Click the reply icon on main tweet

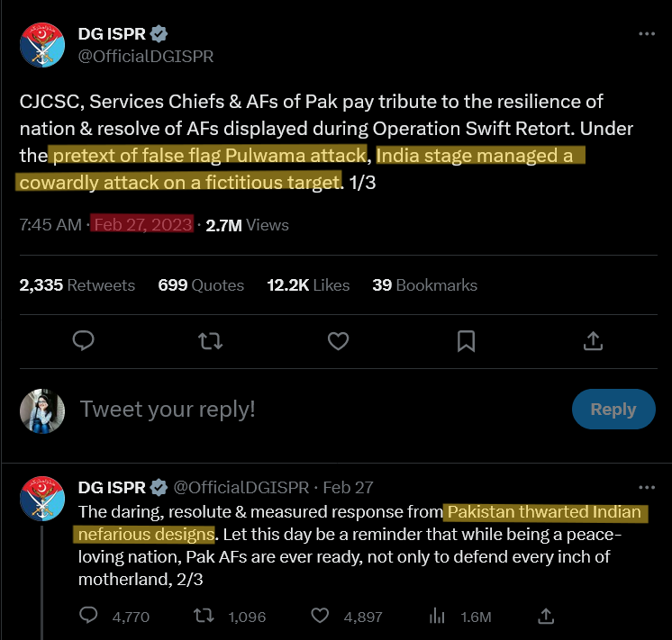(x=84, y=340)
